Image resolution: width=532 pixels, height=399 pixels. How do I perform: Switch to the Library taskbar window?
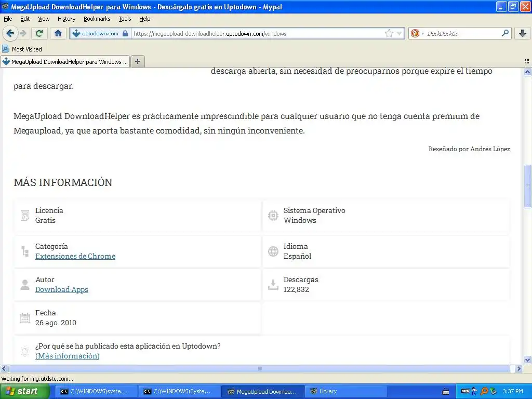click(345, 392)
